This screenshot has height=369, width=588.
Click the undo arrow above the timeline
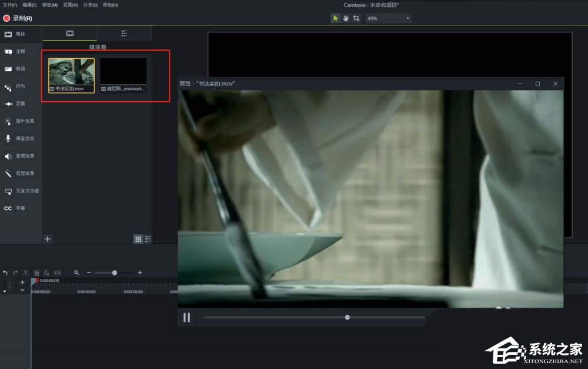click(x=5, y=273)
